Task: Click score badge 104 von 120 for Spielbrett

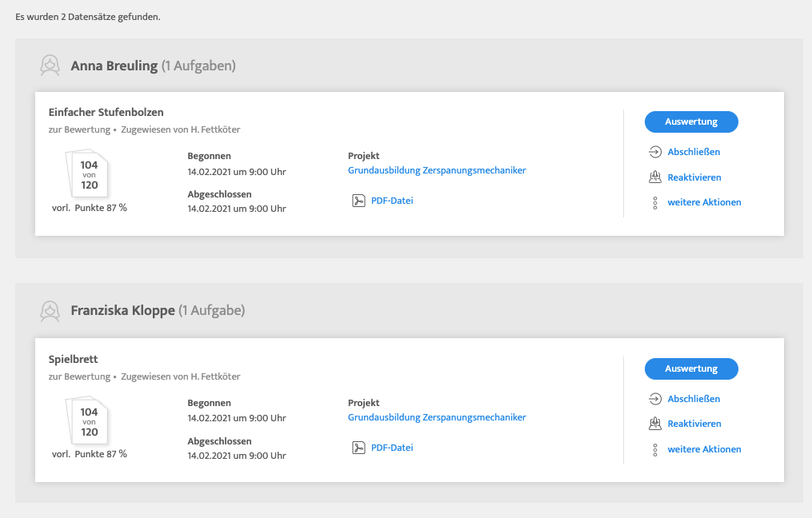Action: point(89,422)
